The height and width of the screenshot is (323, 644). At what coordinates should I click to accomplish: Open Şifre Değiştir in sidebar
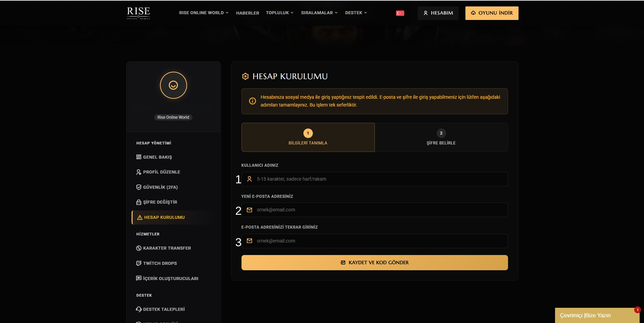tap(174, 202)
